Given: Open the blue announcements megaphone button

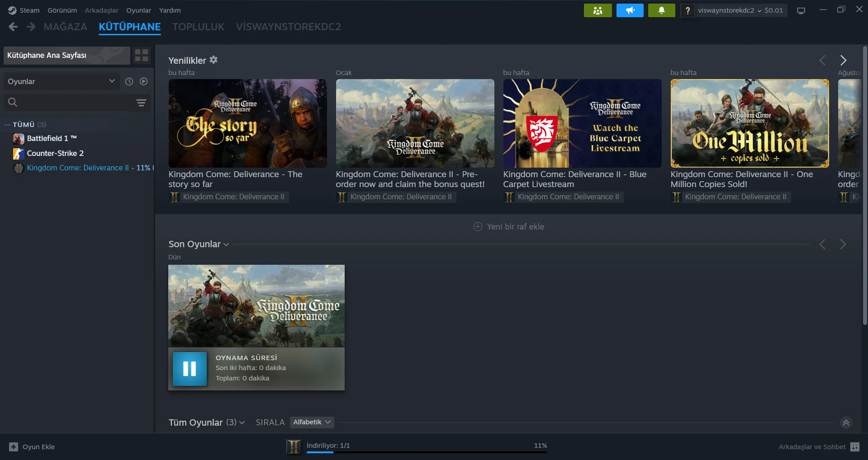Looking at the screenshot, I should [630, 10].
